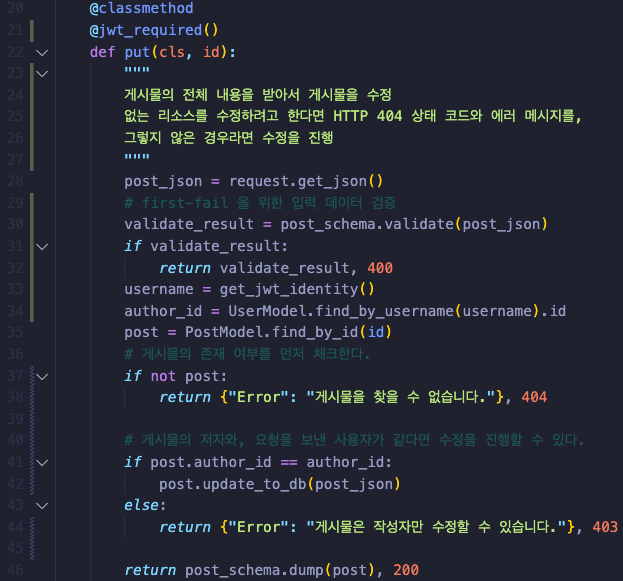
Task: Click the 'def put' method name
Action: coord(137,52)
